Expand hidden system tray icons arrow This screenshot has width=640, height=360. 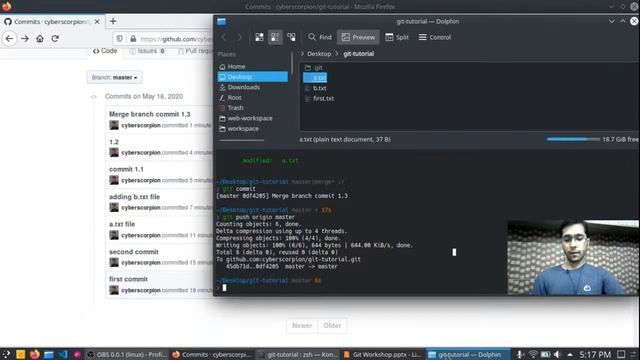569,355
